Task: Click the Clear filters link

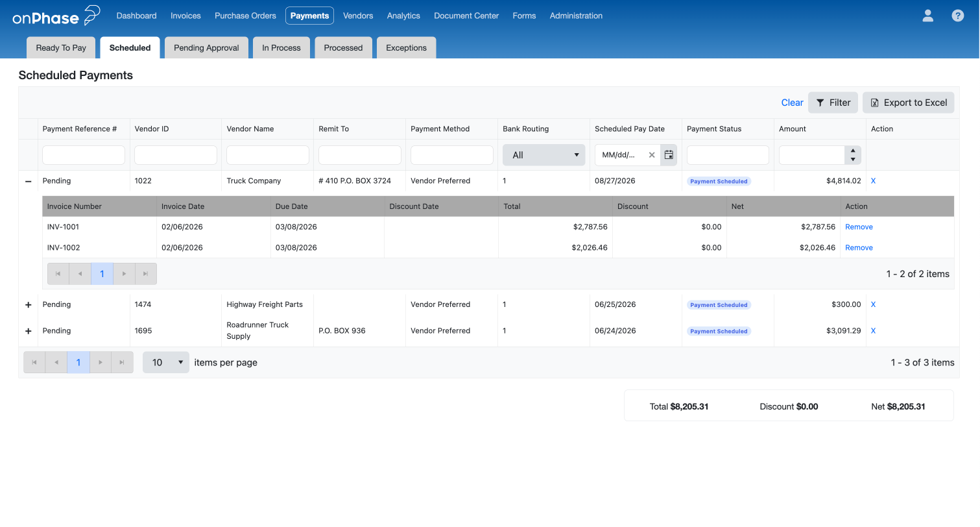Action: pos(792,103)
